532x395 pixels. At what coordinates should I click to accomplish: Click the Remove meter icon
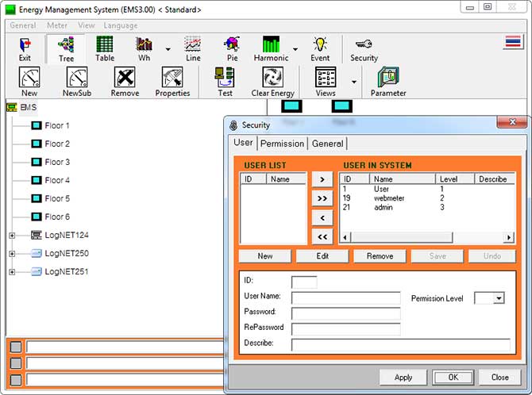(x=125, y=77)
